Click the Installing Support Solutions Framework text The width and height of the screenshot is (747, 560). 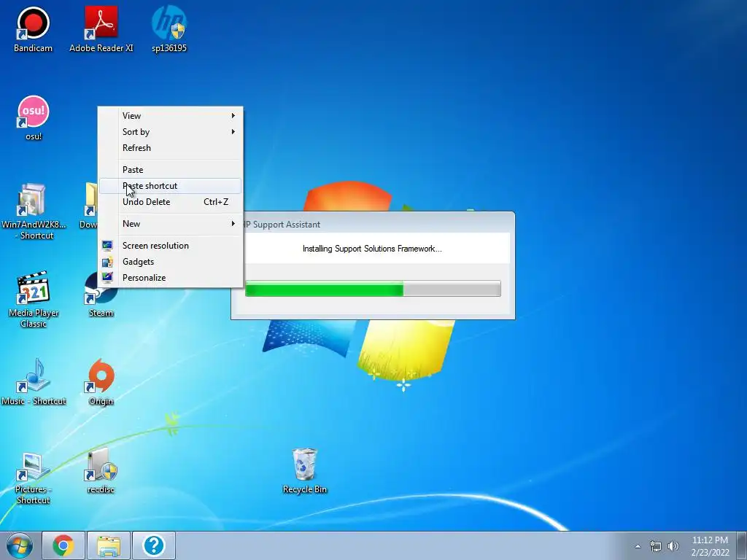point(372,249)
